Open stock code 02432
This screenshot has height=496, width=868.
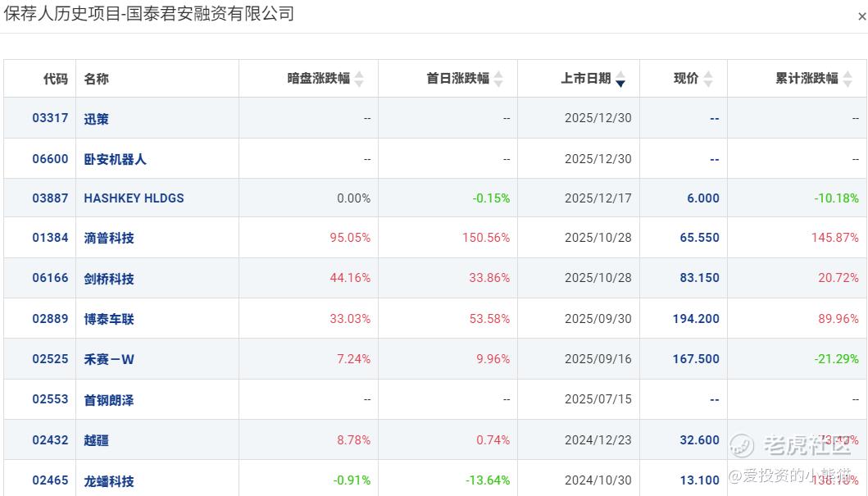(x=50, y=440)
